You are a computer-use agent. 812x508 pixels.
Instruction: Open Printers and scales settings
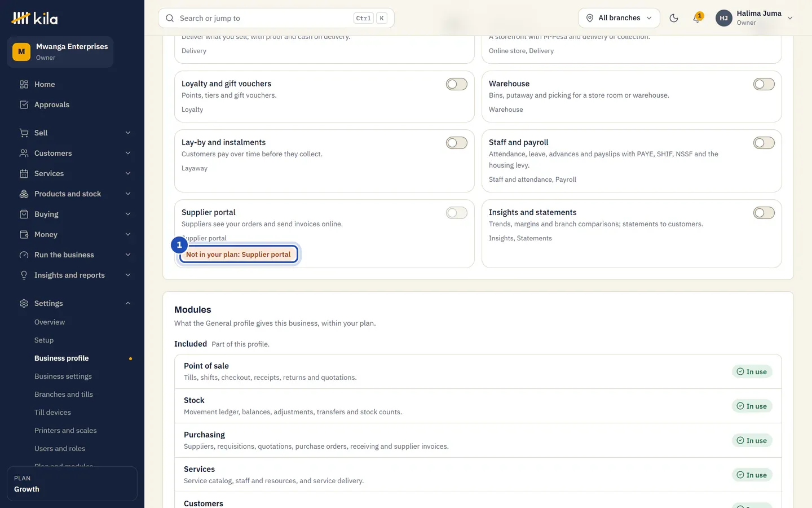click(x=65, y=431)
